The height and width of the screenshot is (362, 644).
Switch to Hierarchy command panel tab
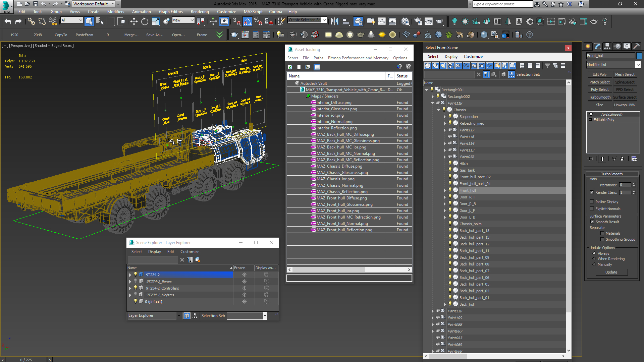607,46
